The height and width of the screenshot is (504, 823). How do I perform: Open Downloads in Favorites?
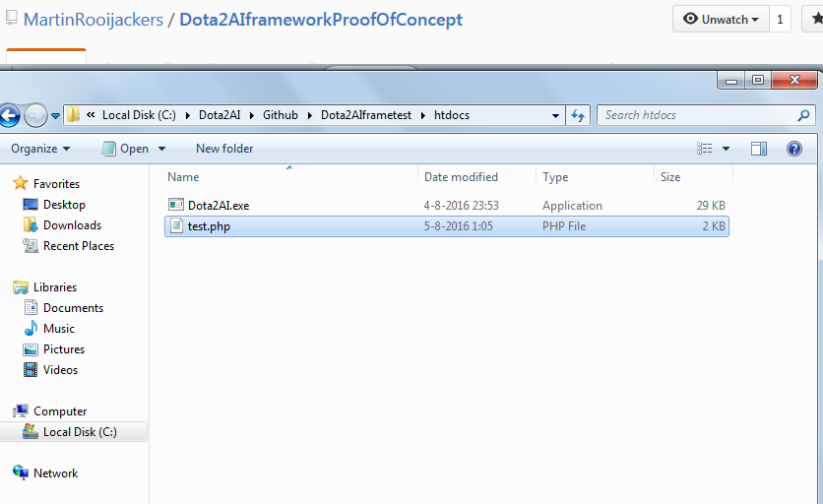pyautogui.click(x=73, y=225)
